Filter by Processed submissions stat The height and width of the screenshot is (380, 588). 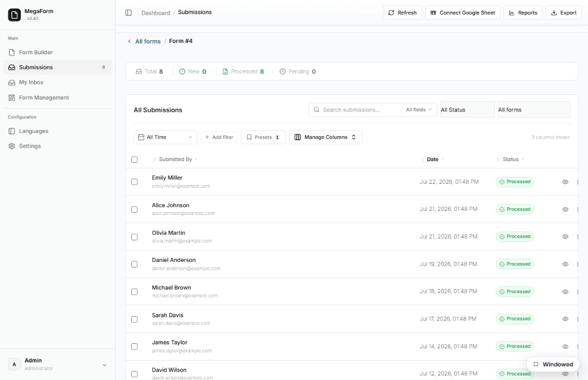click(x=243, y=71)
